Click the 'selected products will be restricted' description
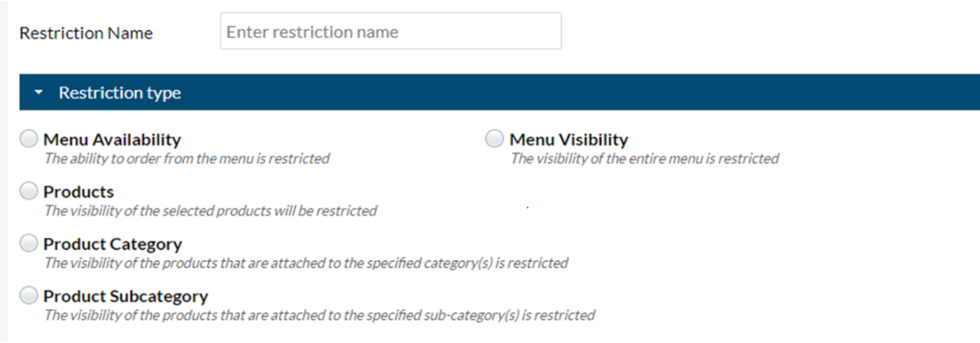The image size is (980, 343). coord(210,211)
